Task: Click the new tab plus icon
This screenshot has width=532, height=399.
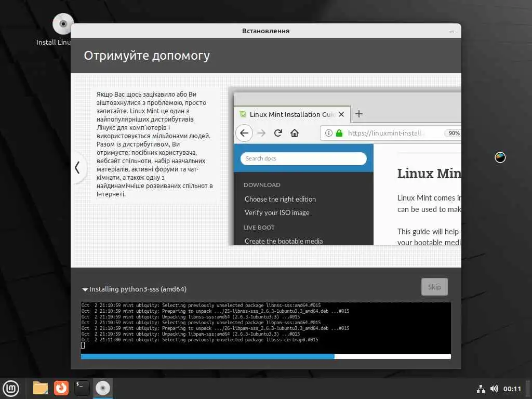Action: 359,114
